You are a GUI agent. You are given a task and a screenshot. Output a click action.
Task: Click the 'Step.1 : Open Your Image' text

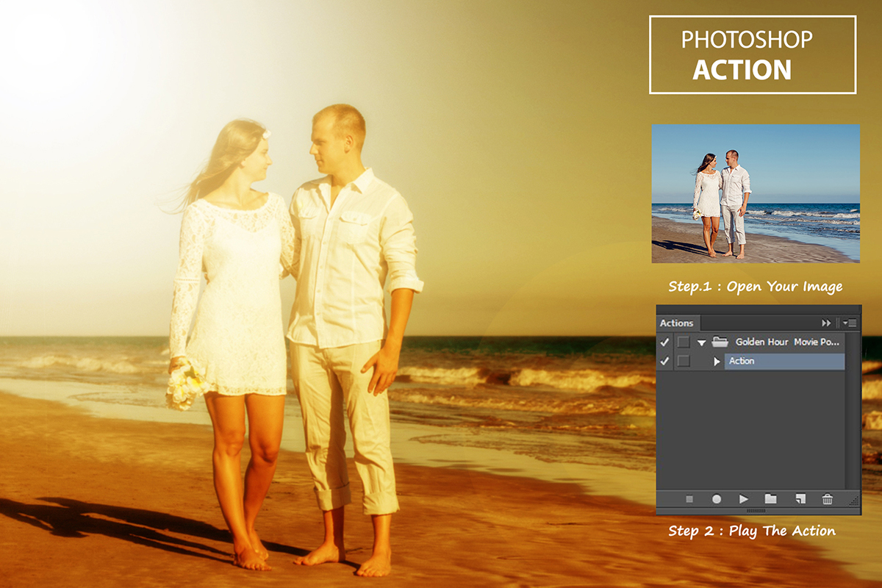pyautogui.click(x=756, y=287)
